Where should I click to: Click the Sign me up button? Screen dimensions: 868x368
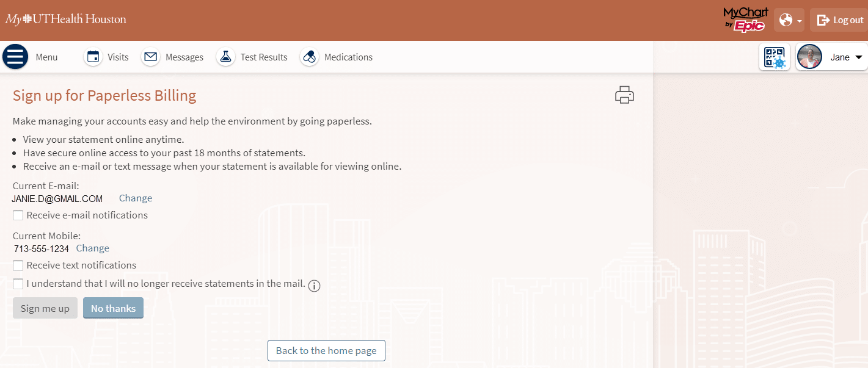click(x=45, y=308)
